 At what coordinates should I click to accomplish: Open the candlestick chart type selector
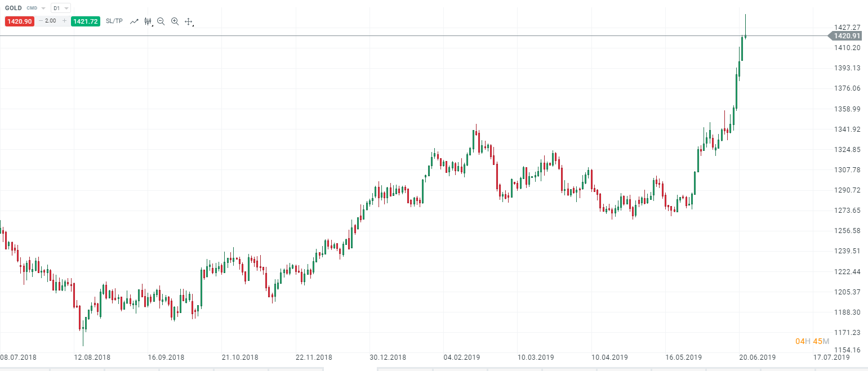(148, 21)
